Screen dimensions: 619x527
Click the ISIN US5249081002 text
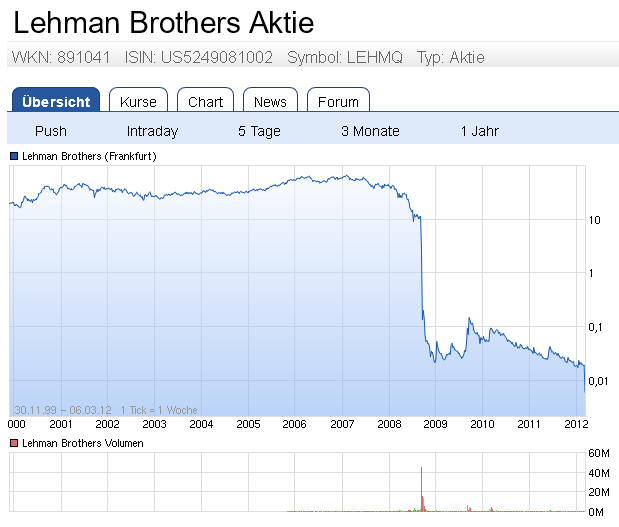pos(198,57)
